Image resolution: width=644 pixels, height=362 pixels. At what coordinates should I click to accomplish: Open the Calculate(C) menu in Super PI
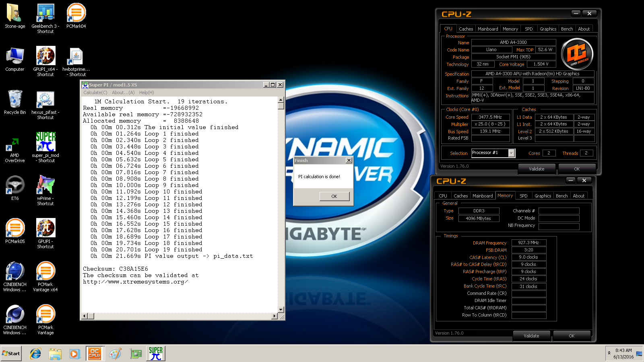click(95, 93)
